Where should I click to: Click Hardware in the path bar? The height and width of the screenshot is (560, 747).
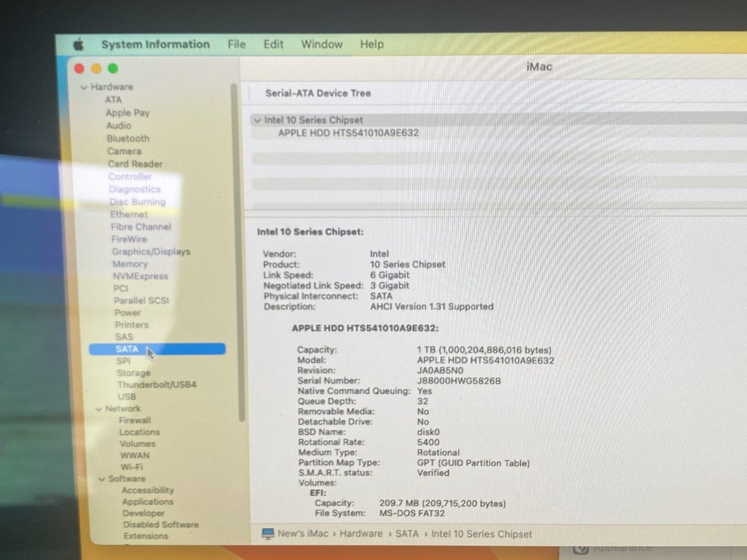(x=361, y=534)
